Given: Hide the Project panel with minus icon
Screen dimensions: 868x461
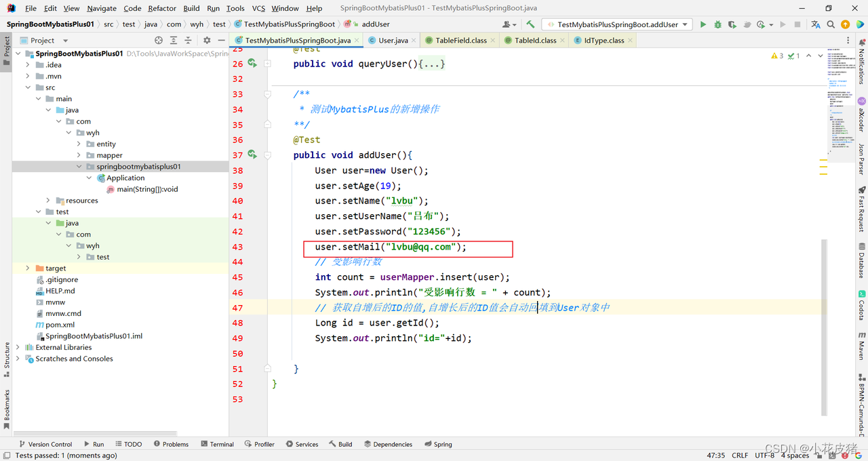Looking at the screenshot, I should coord(221,41).
